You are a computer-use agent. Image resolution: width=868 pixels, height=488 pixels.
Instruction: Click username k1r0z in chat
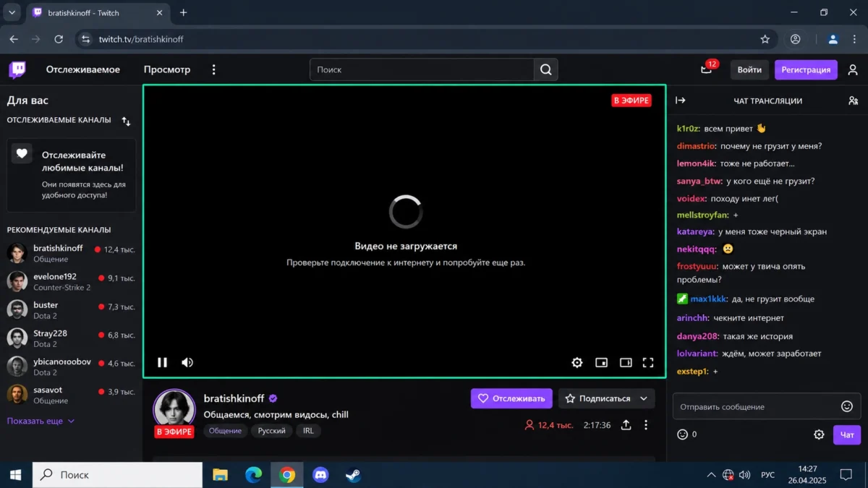tap(688, 129)
